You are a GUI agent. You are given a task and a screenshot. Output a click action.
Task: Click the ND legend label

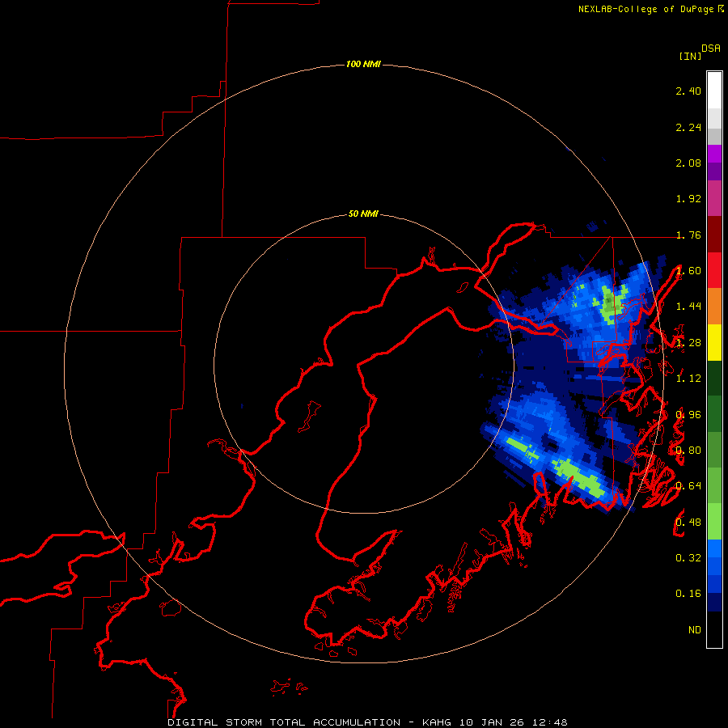695,629
